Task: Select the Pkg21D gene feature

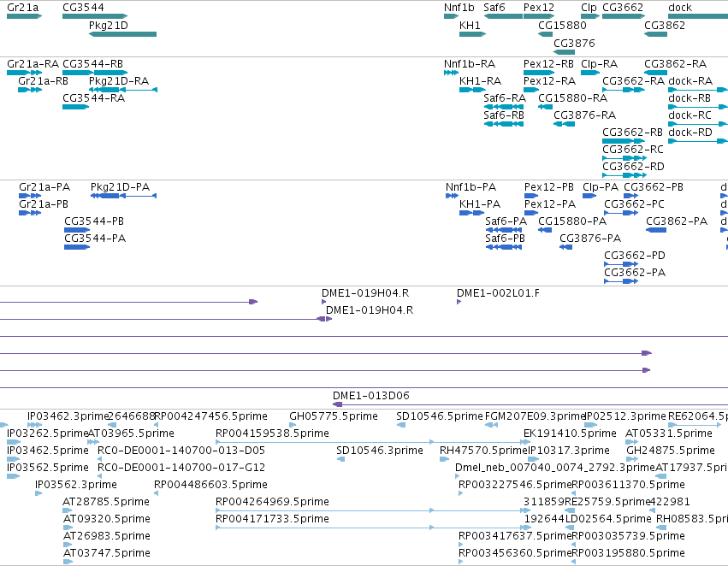Action: tap(122, 34)
